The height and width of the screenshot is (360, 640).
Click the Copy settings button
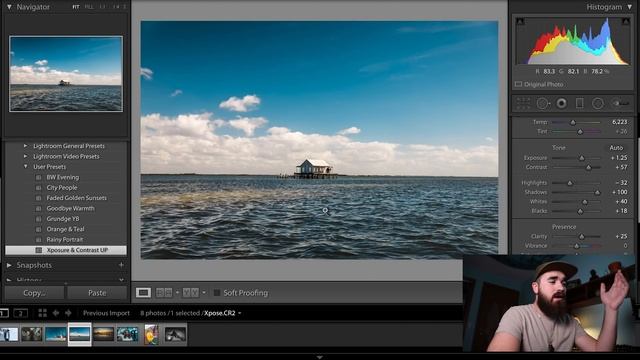[x=34, y=293]
